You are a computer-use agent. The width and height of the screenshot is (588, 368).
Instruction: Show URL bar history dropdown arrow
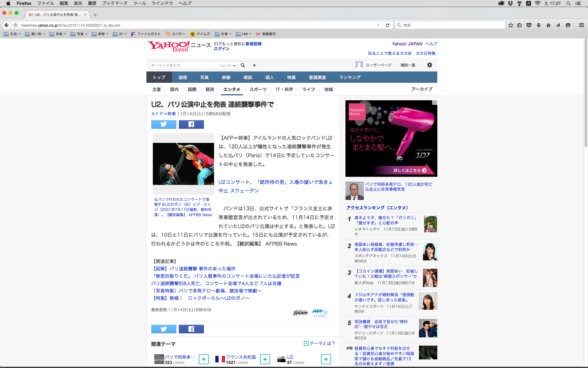tap(378, 25)
